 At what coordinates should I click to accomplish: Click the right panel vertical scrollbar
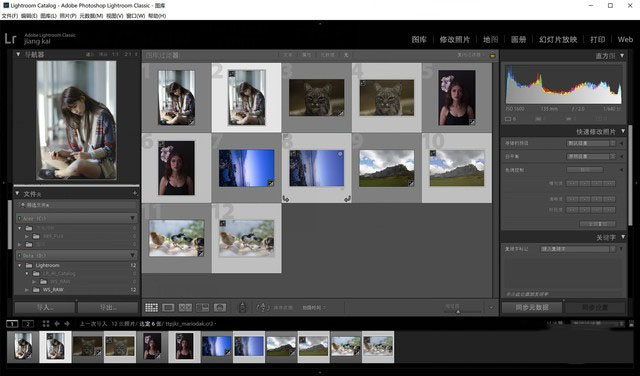click(x=631, y=176)
